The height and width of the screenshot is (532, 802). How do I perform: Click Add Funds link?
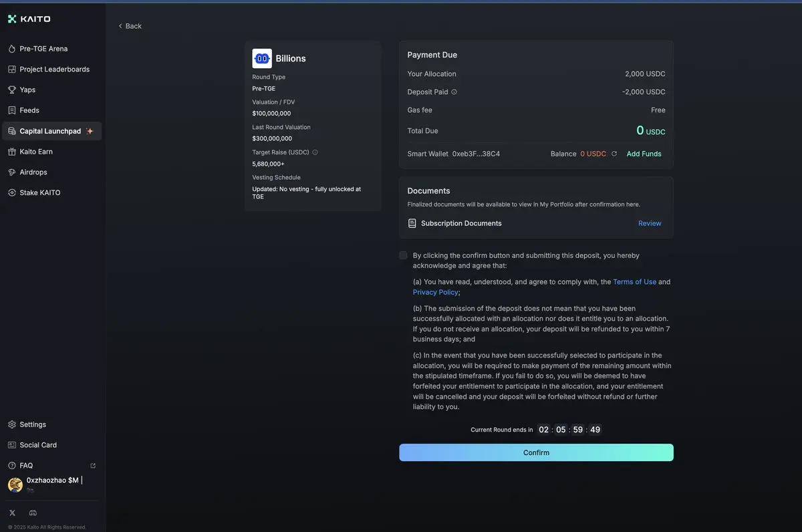644,154
